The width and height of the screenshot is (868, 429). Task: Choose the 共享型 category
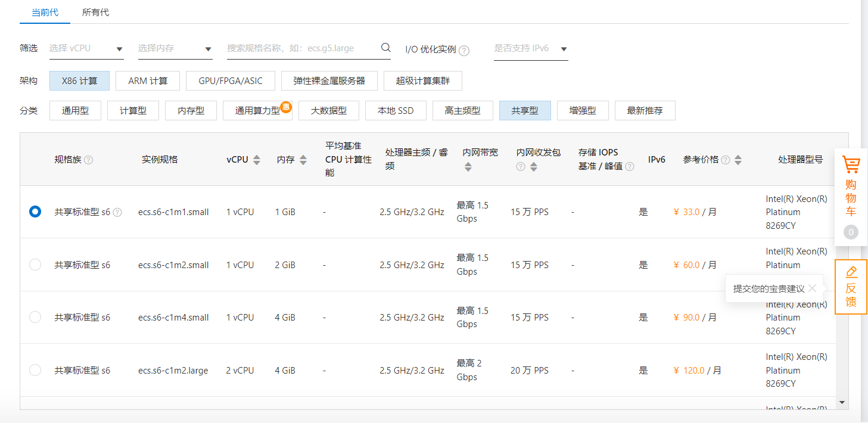click(x=525, y=110)
